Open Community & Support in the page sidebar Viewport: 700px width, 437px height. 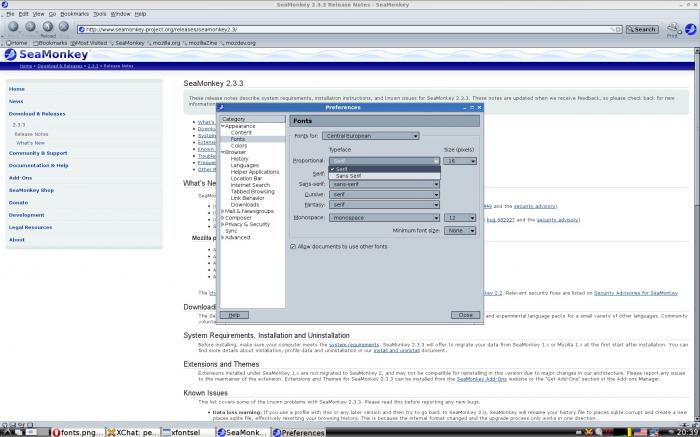(38, 153)
